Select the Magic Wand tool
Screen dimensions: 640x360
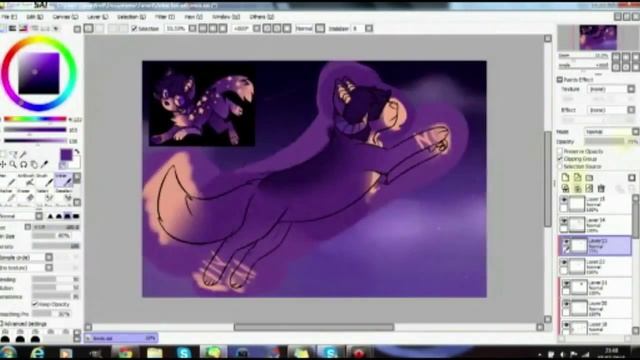pyautogui.click(x=23, y=154)
